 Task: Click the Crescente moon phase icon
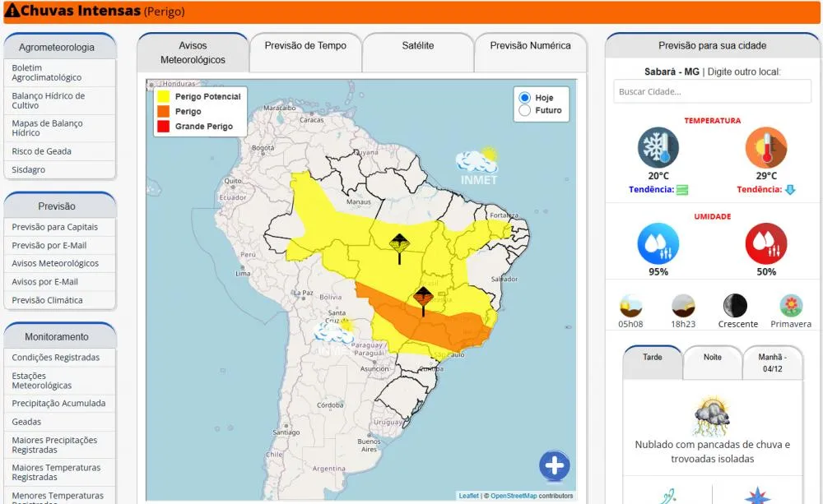point(735,305)
